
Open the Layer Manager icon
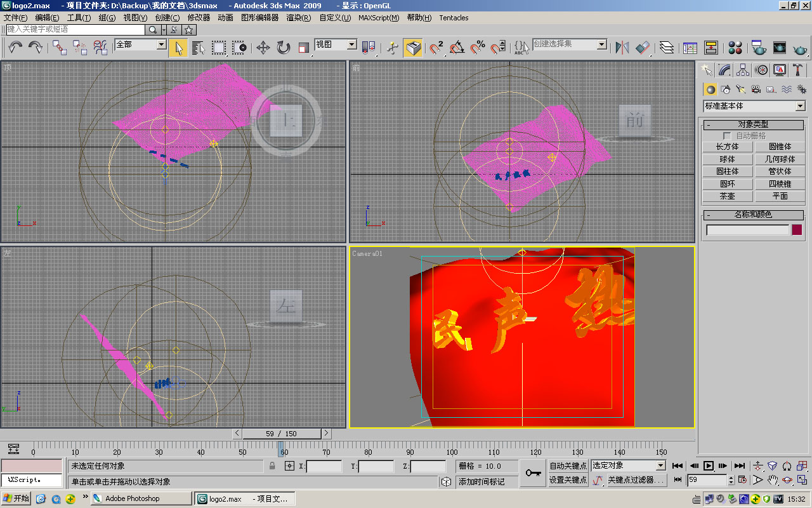(x=666, y=48)
